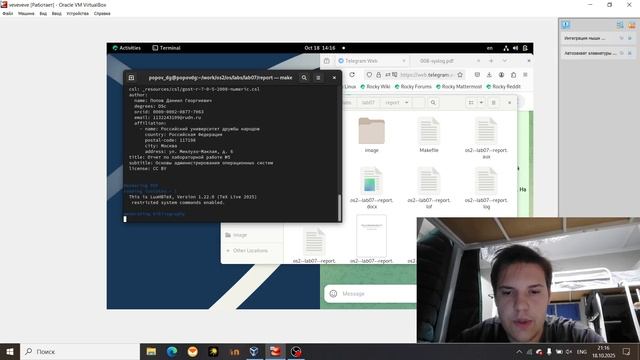Open the Rocky Forums bookmark
Viewport: 640px width, 360px height.
(x=413, y=87)
